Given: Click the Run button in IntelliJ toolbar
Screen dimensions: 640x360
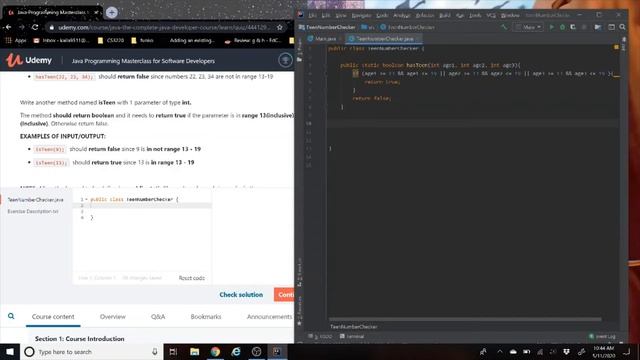Looking at the screenshot, I should [x=552, y=27].
